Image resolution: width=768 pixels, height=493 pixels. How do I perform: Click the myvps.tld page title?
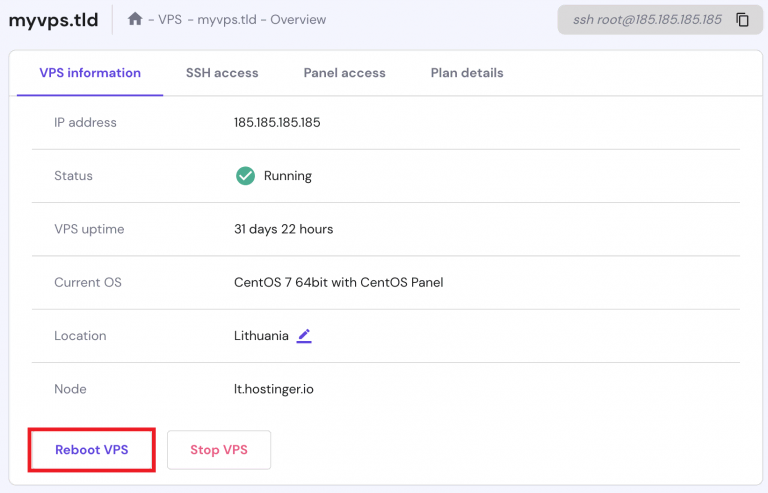point(53,20)
